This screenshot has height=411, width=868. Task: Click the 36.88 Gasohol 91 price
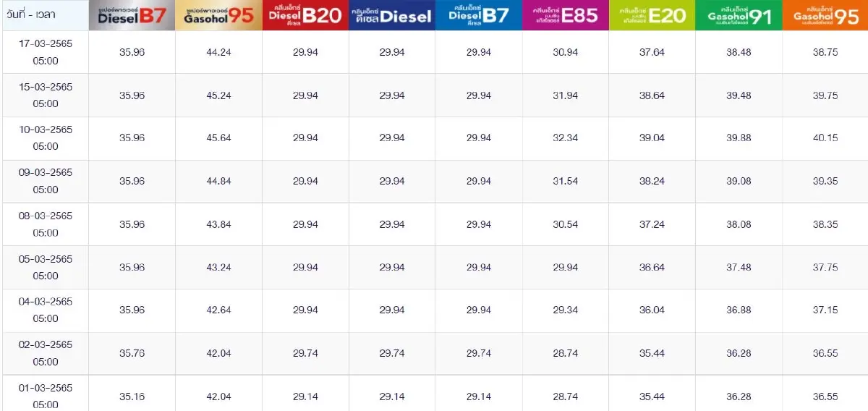click(x=739, y=310)
